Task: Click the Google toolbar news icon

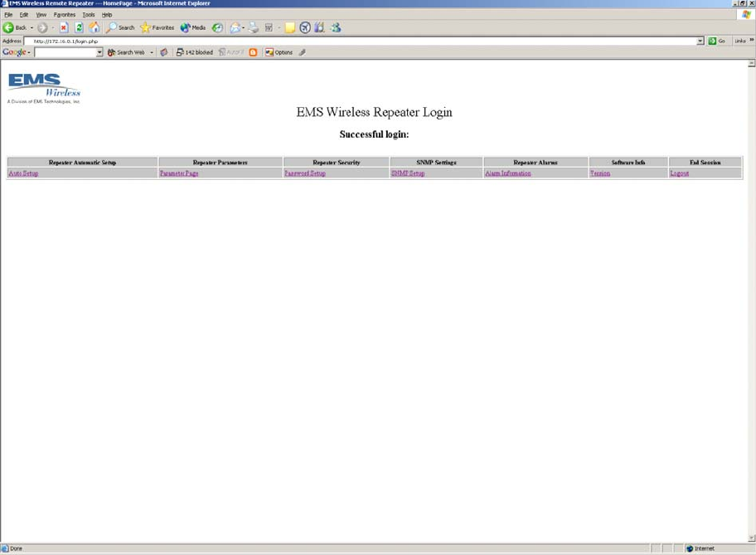Action: point(164,52)
